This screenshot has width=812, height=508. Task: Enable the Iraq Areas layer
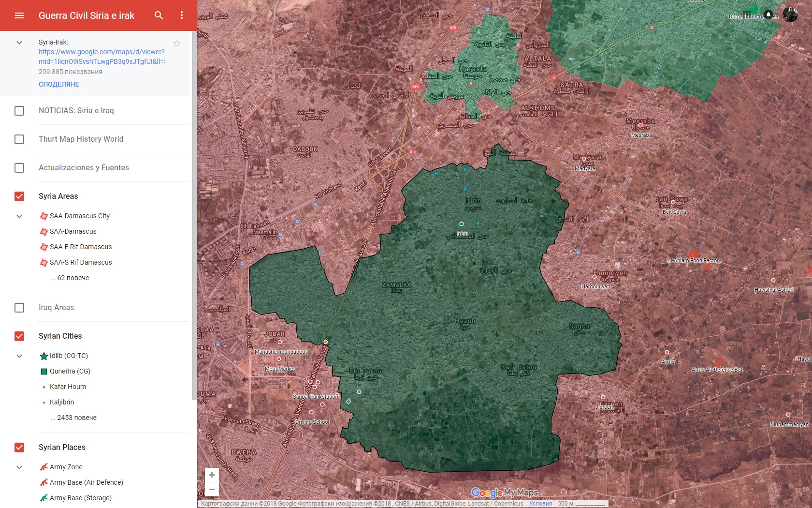tap(19, 308)
